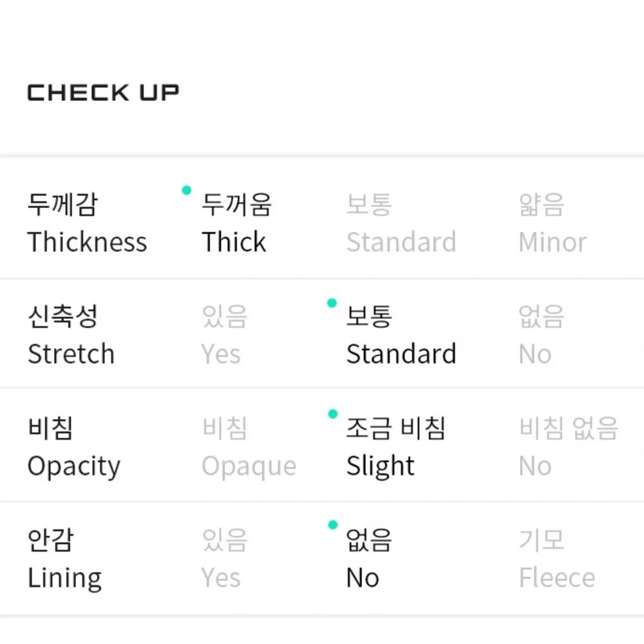The width and height of the screenshot is (644, 644).
Task: Click the CHECK UP heading
Action: point(103,93)
